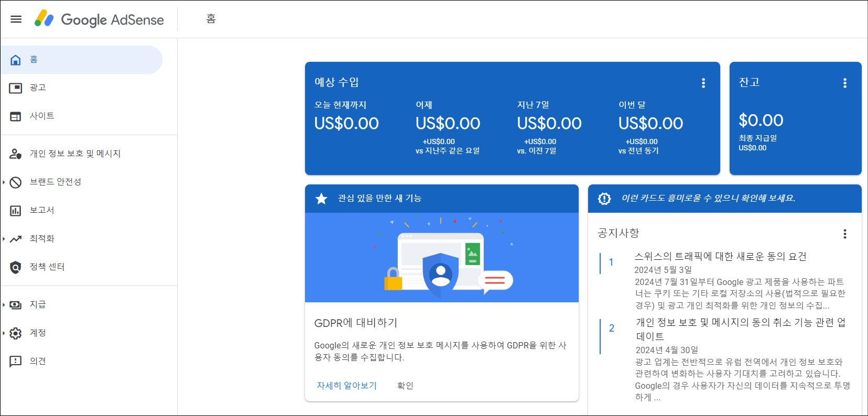Click the 최종 지급일 label

[758, 138]
